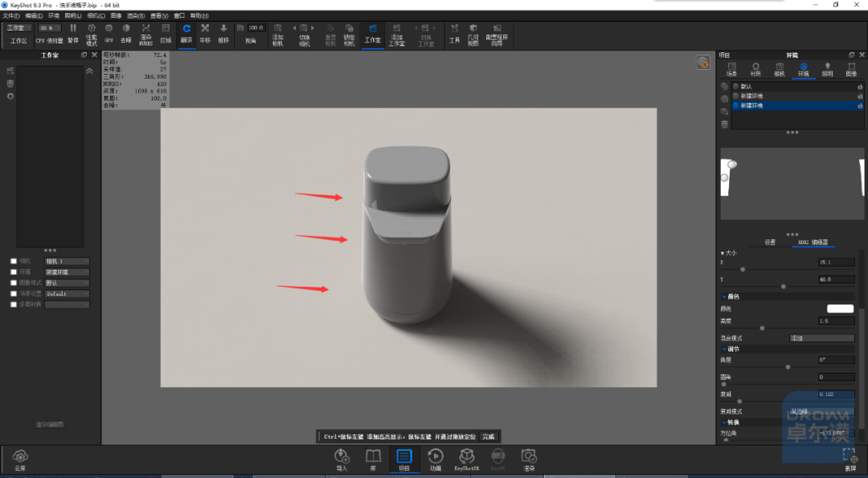Open the 工作区 workspace dropdown
868x478 pixels.
18,27
